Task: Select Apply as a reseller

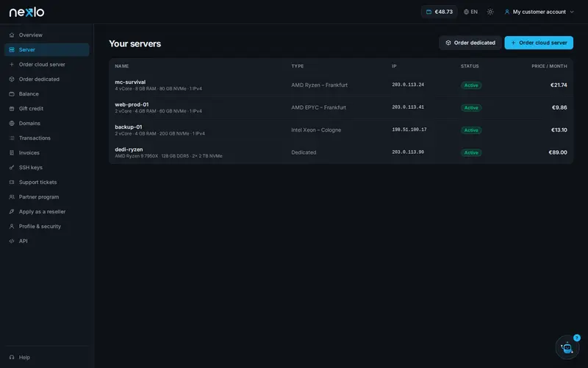Action: [47, 211]
